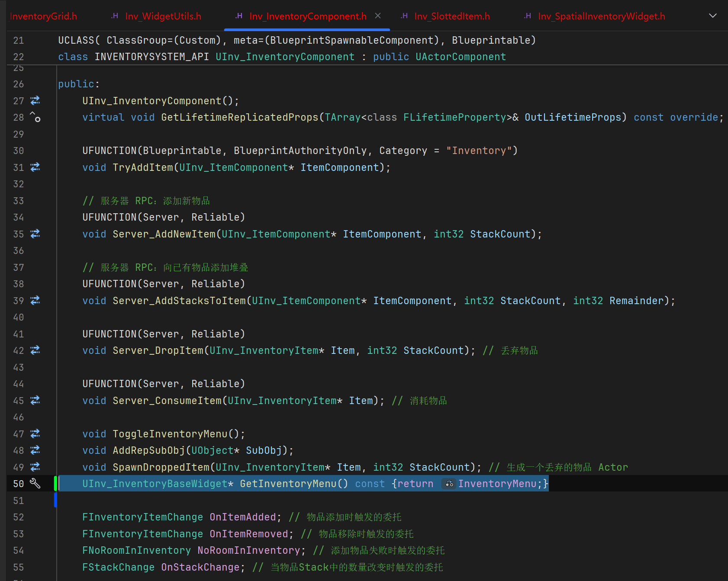This screenshot has height=581, width=728.
Task: Click the gutter navigation icon for AddRepSubObj line 48
Action: coord(35,450)
